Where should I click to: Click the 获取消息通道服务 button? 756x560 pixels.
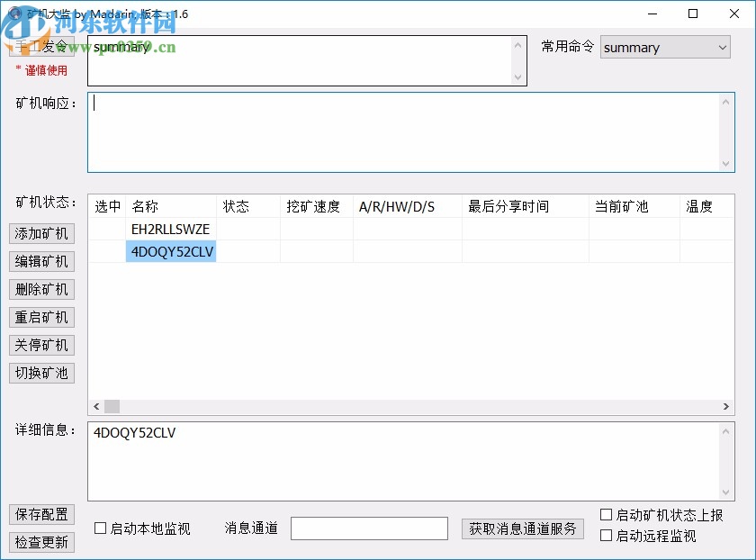523,529
